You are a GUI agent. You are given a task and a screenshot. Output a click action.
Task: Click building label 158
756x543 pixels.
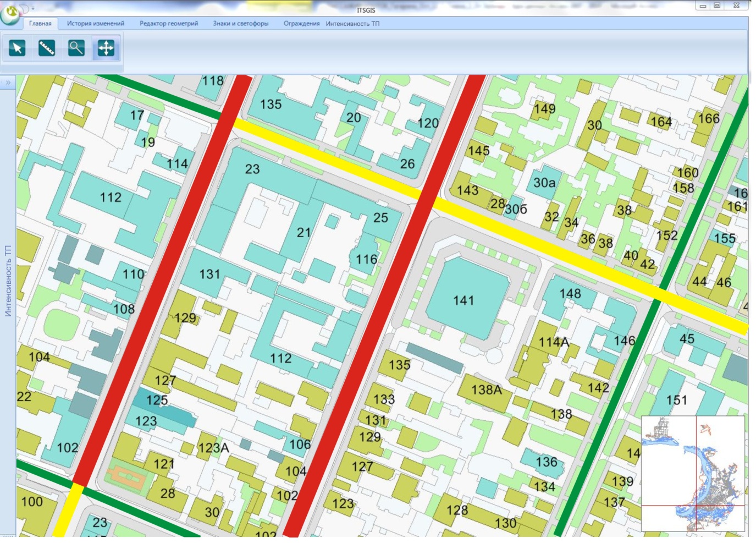683,188
